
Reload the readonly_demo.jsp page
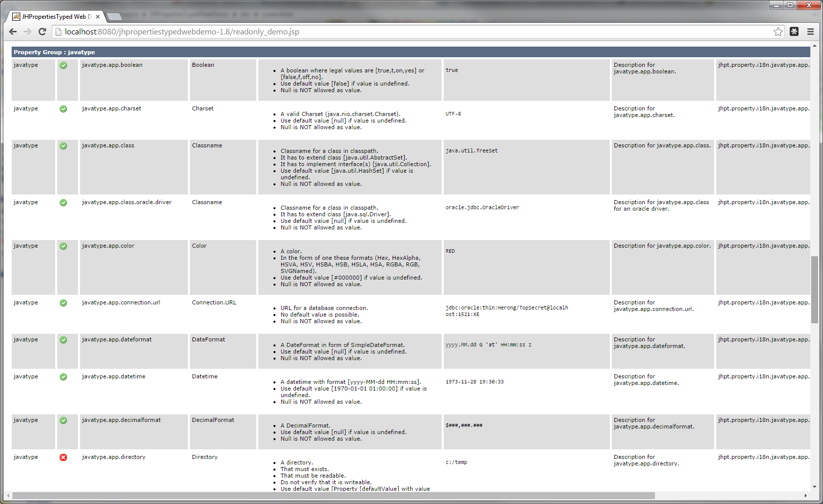click(x=43, y=31)
